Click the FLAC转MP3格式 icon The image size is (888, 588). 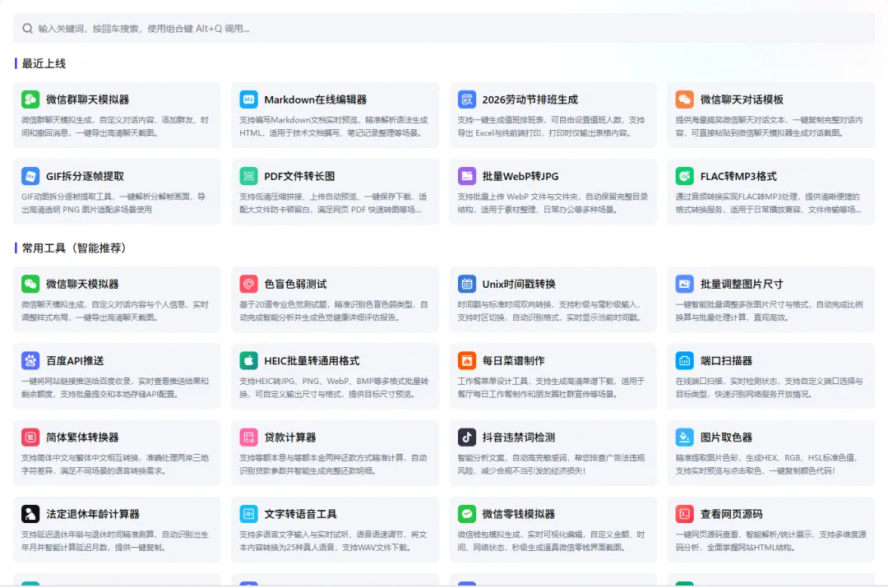click(685, 176)
